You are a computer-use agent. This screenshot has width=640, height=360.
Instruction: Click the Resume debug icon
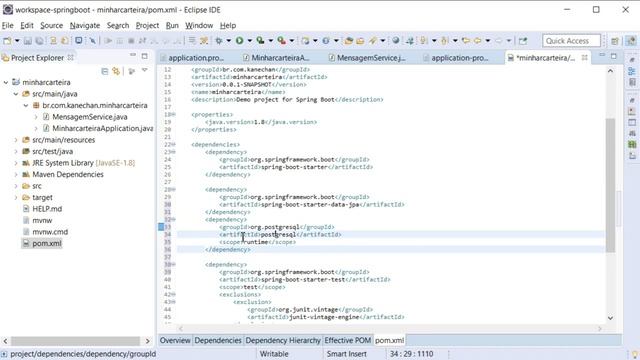pyautogui.click(x=108, y=41)
